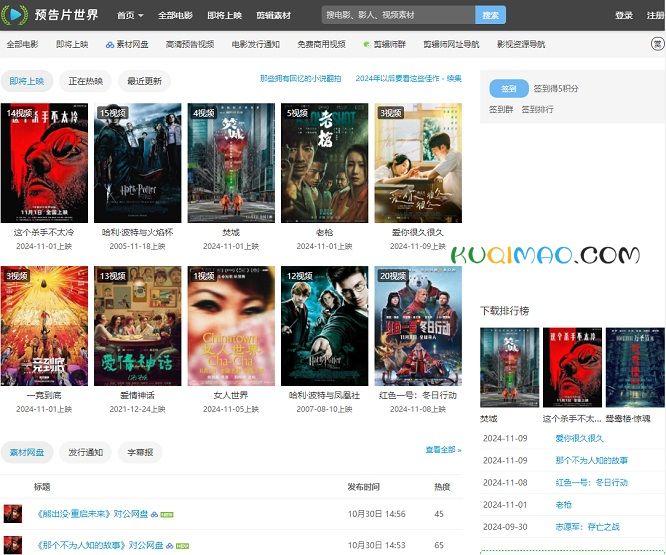Open 哈利·波特与凤凰社 poster

(x=325, y=326)
